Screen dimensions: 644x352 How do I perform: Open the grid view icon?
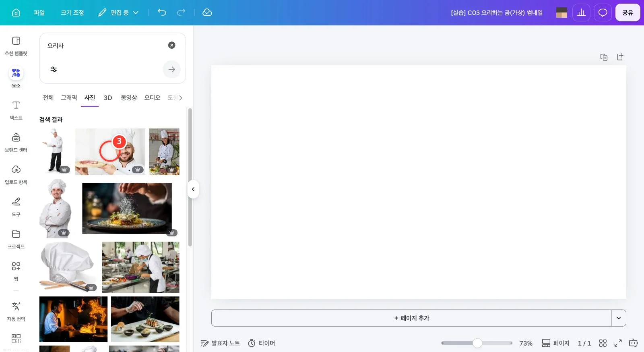click(603, 343)
